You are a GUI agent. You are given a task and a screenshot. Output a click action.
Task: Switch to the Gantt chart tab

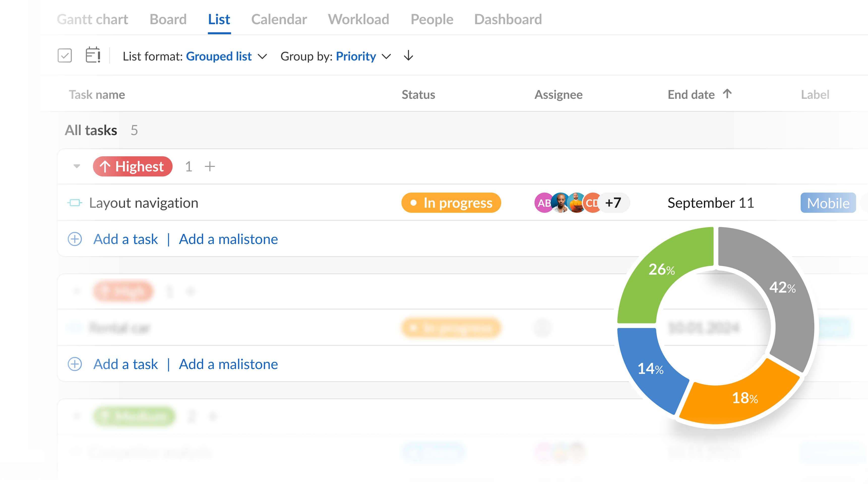tap(92, 19)
